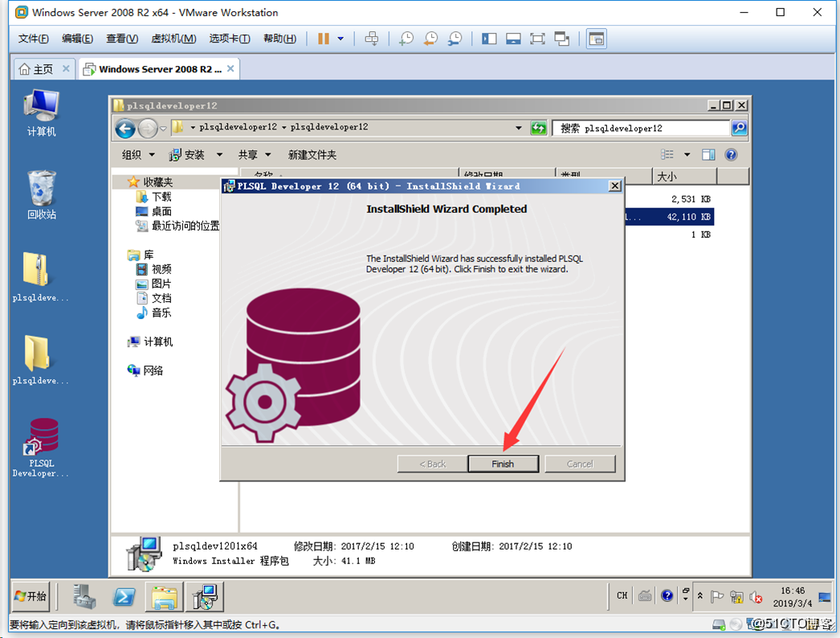Viewport: 840px width, 638px height.
Task: Change view using the view icon in Explorer
Action: click(x=667, y=154)
